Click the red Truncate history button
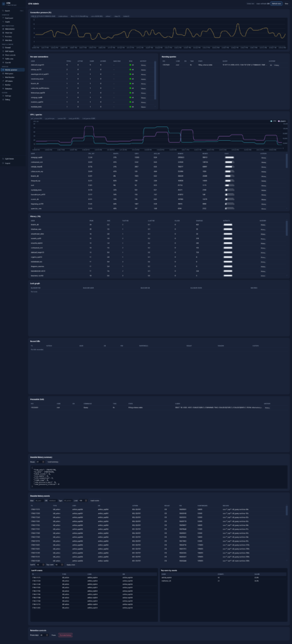This screenshot has width=292, height=644. (65, 635)
